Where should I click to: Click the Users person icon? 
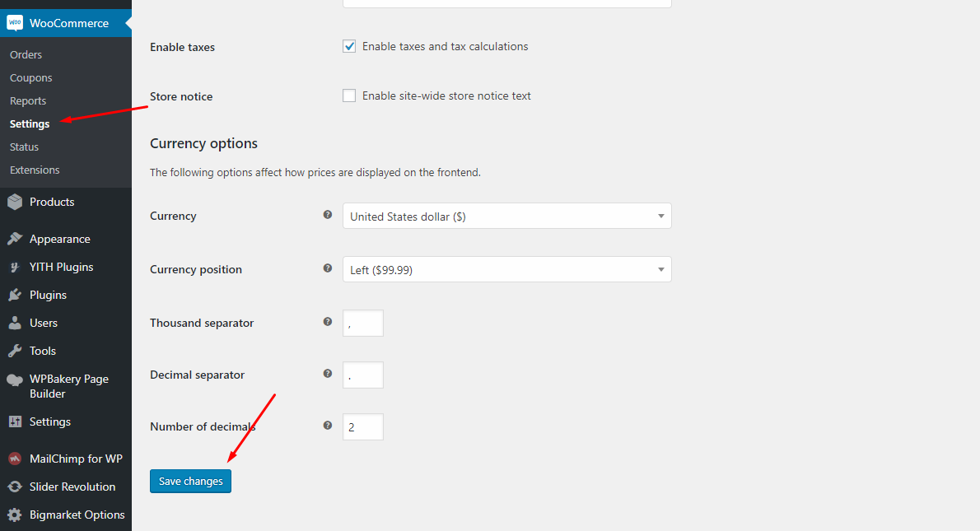(15, 323)
